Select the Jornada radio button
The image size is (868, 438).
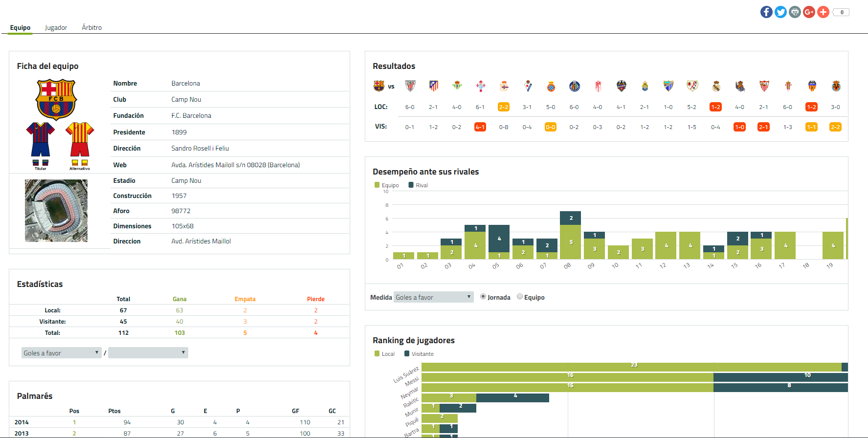(483, 297)
